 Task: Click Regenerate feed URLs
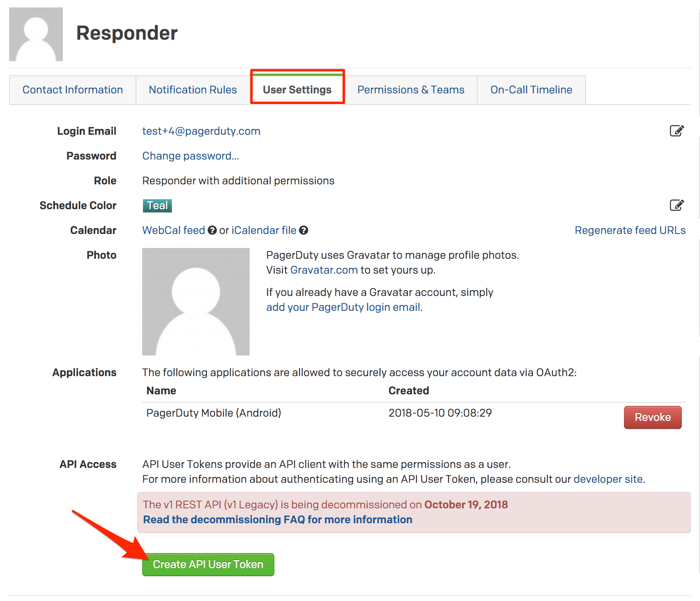point(630,230)
